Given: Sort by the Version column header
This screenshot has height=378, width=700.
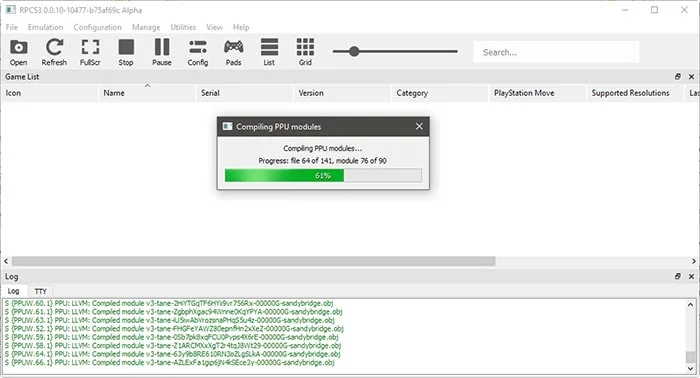Looking at the screenshot, I should [x=342, y=93].
